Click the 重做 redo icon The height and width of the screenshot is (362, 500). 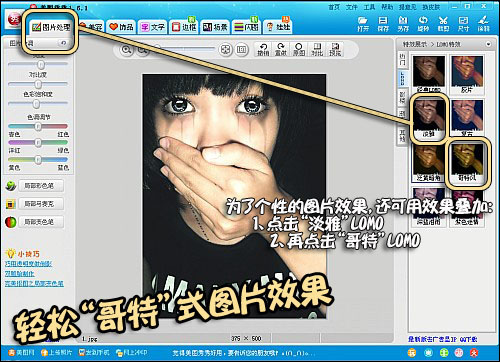281,49
